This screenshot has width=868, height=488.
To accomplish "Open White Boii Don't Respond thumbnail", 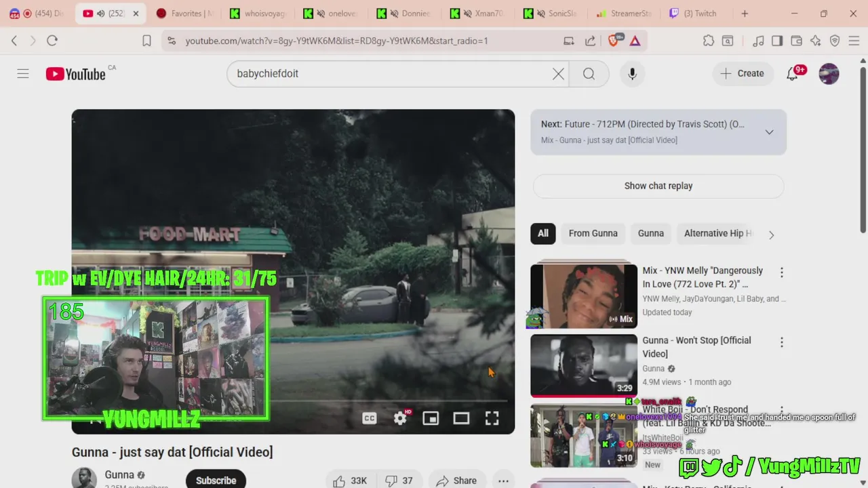I will pos(584,436).
